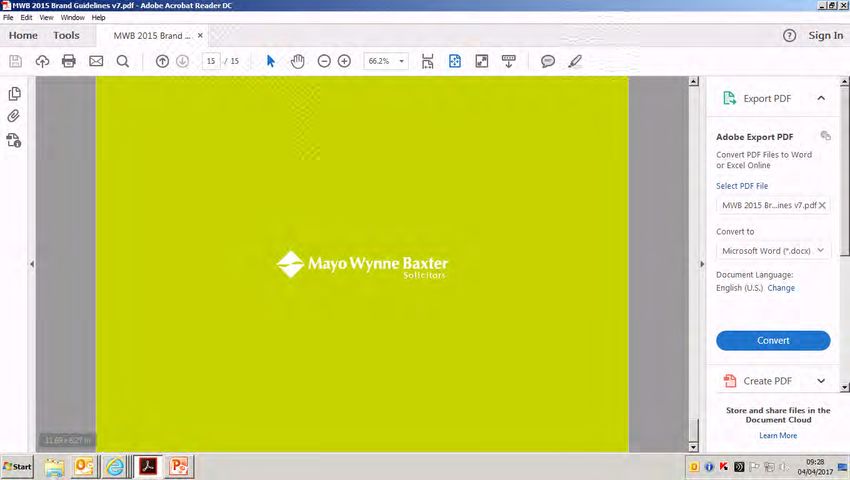Open the page thumbnails panel
Image resolution: width=850 pixels, height=480 pixels.
[x=15, y=94]
